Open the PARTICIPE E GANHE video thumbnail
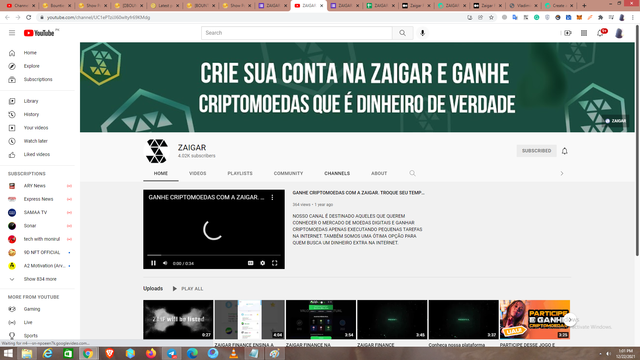 535,320
